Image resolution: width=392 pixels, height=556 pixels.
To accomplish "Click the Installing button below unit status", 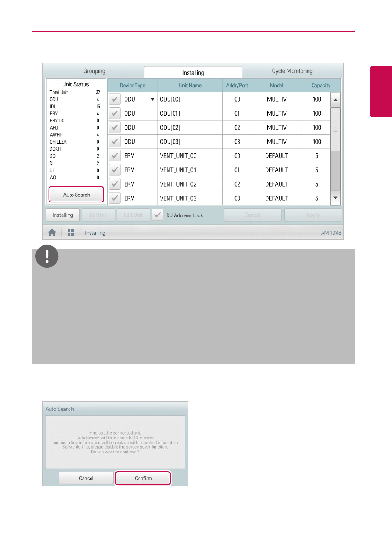I will tap(63, 215).
